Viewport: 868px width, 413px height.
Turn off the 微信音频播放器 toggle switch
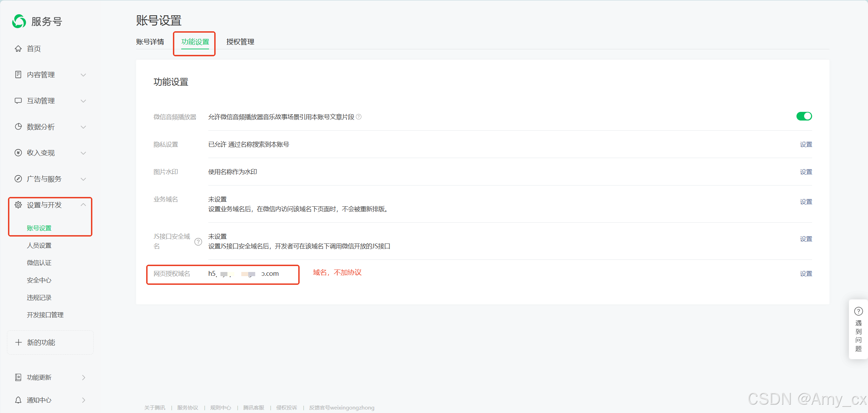(804, 116)
